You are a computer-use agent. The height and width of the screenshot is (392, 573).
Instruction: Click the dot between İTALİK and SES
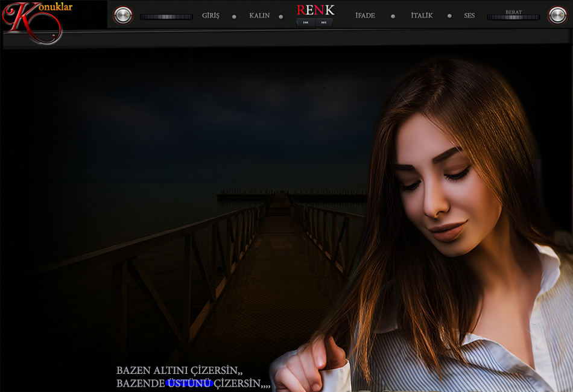pos(449,16)
